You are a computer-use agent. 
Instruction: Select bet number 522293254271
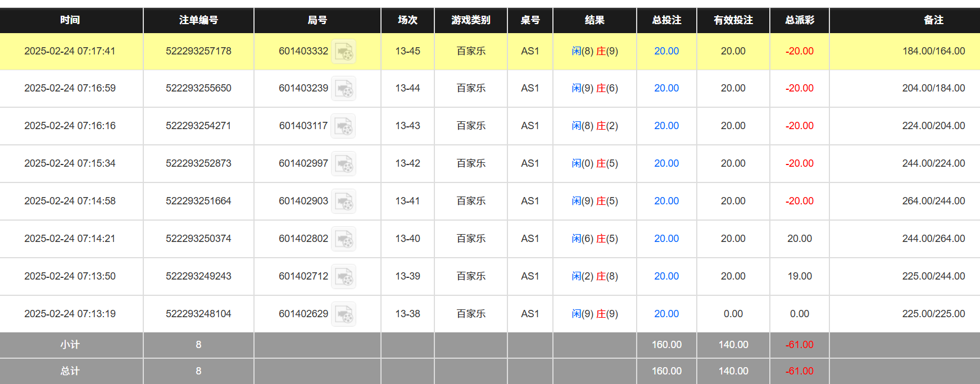pyautogui.click(x=198, y=126)
